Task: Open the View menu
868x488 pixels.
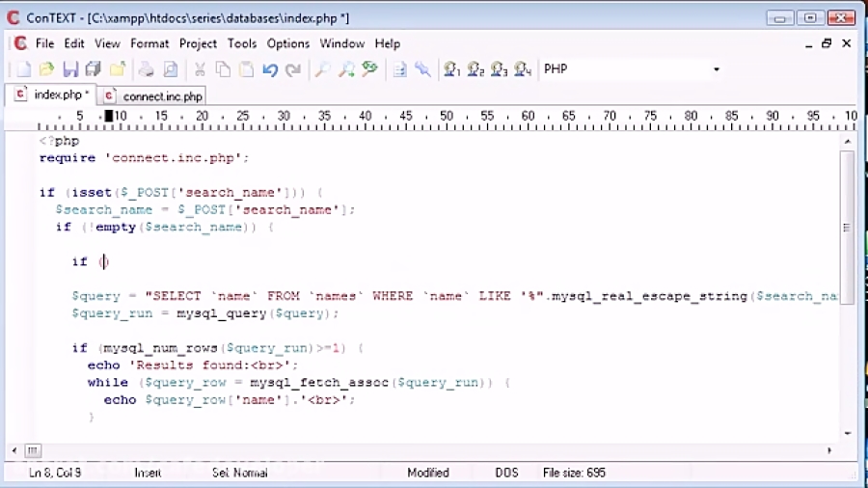Action: pyautogui.click(x=107, y=43)
